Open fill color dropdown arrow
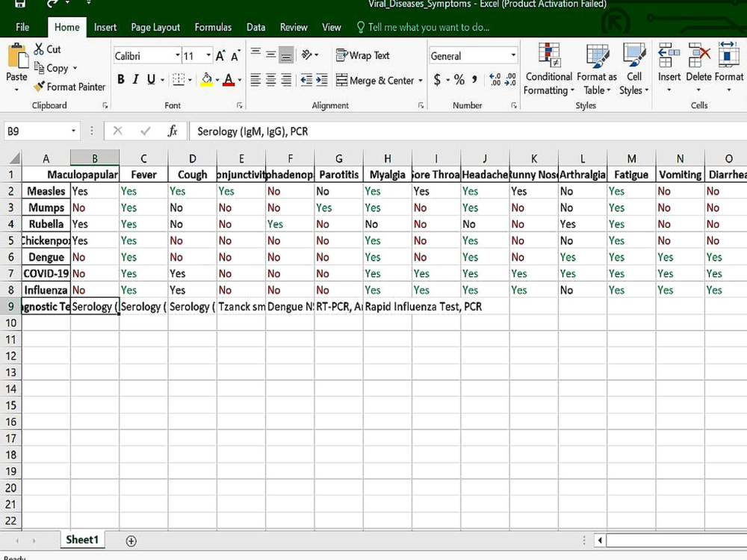Viewport: 747px width, 560px height. coord(217,80)
